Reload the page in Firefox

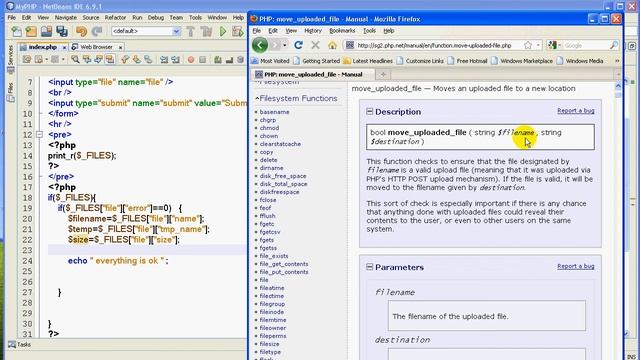[298, 45]
